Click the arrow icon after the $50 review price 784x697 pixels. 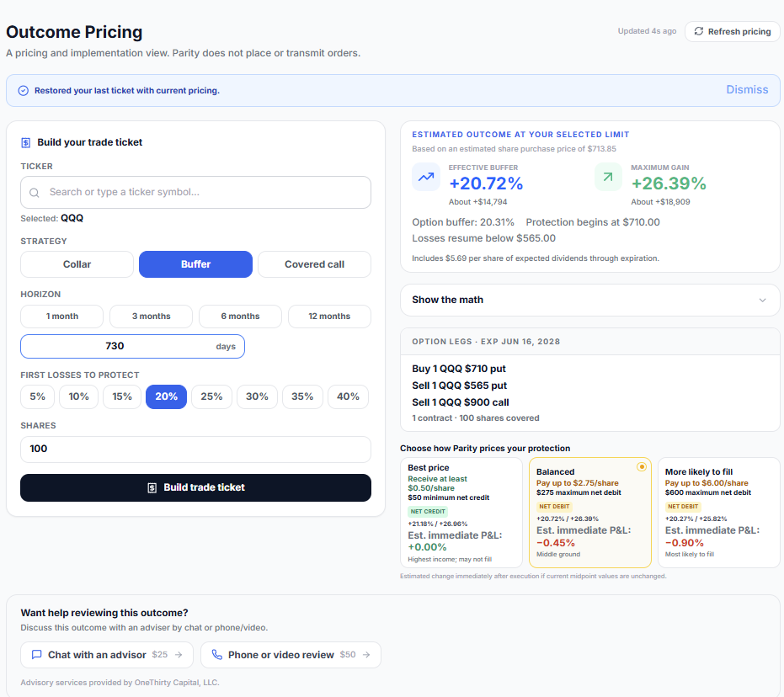(366, 655)
